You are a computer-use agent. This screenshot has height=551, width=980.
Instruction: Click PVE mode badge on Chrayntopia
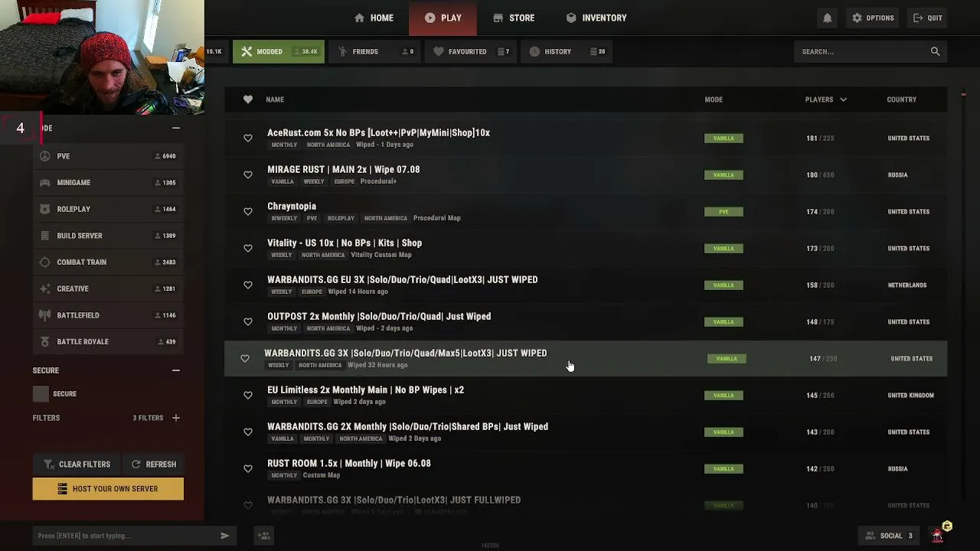(x=724, y=212)
